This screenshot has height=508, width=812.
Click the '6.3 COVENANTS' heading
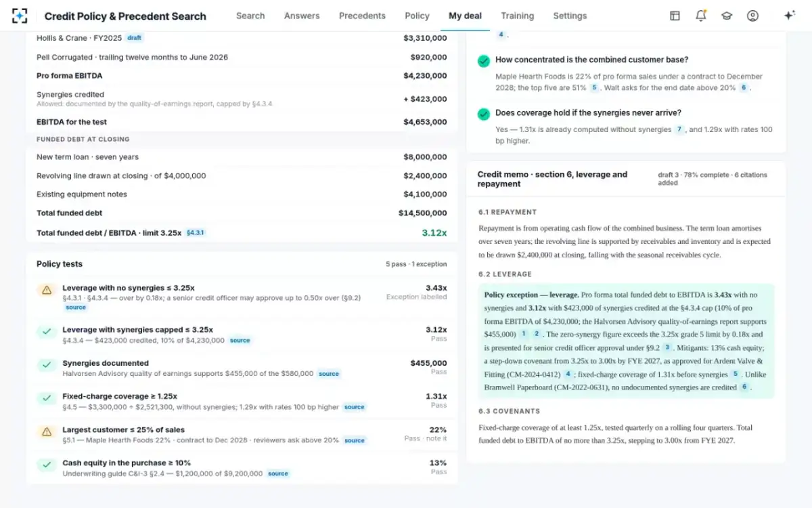pyautogui.click(x=510, y=411)
